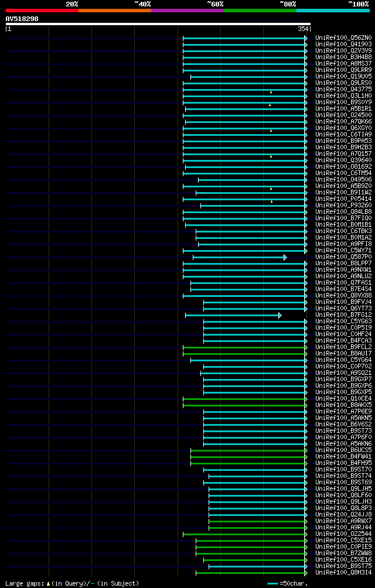Select the UniRef100_Q8VX88 label
Image resolution: width=375 pixels, height=588 pixels.
coord(343,296)
